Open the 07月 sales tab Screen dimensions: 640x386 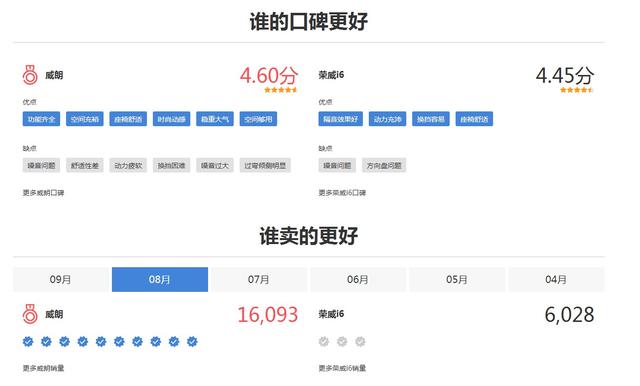click(x=259, y=280)
